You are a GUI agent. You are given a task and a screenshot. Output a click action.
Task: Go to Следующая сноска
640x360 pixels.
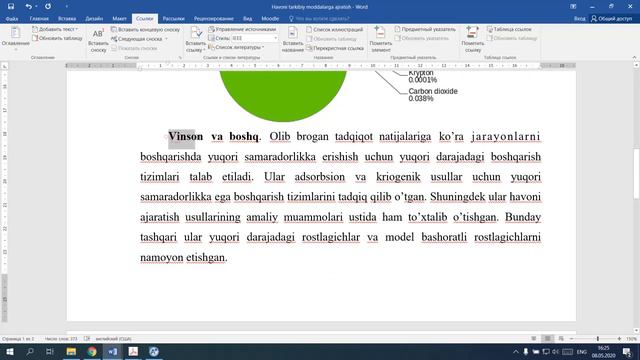tap(137, 39)
